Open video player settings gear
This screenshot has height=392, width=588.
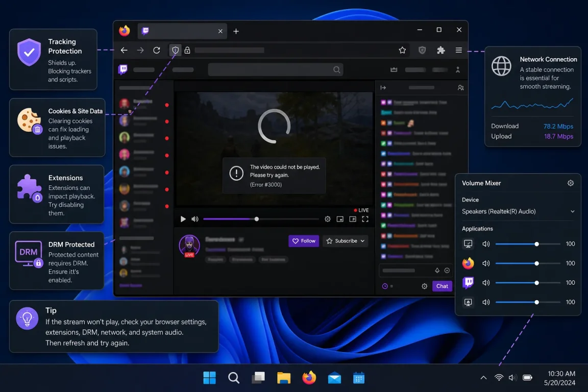(x=328, y=219)
